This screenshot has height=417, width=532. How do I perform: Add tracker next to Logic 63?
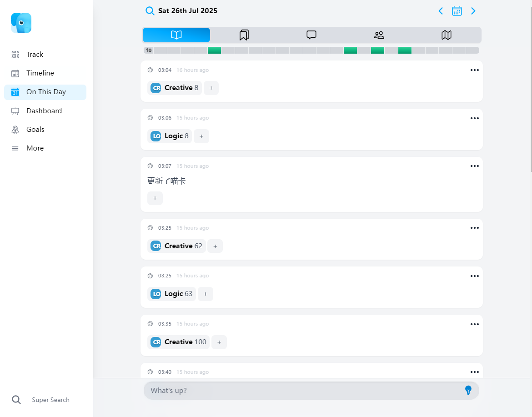click(x=205, y=294)
